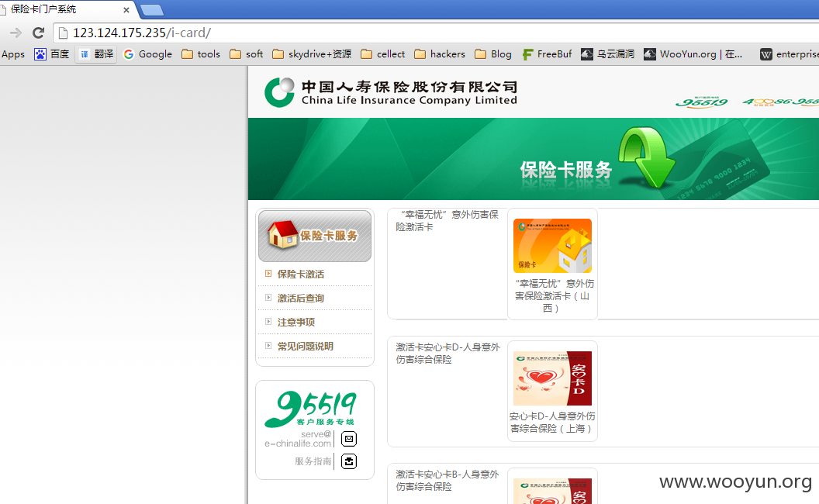This screenshot has width=819, height=504.
Task: Click 激活卡安心卡B-人身意外伤害综合保险 category text
Action: pos(447,481)
